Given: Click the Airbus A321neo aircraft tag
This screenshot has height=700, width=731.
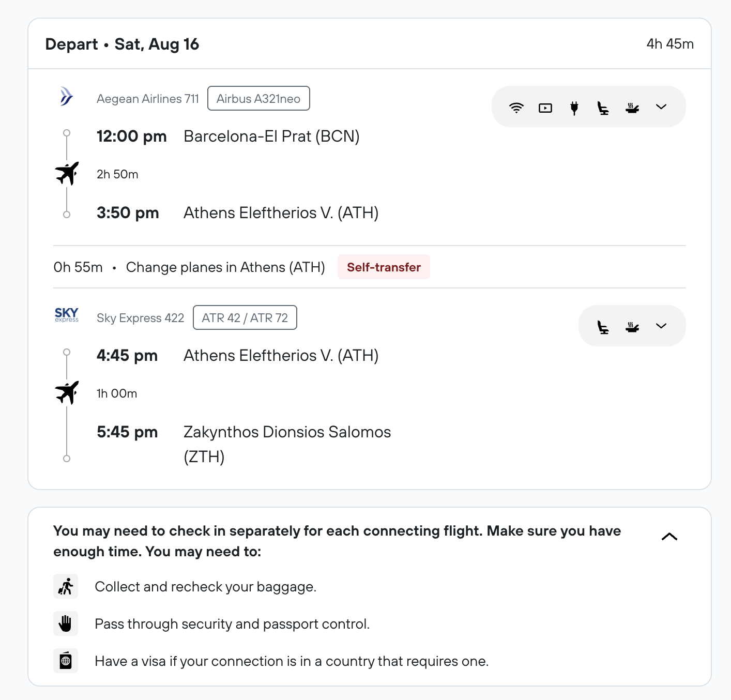Looking at the screenshot, I should click(258, 98).
